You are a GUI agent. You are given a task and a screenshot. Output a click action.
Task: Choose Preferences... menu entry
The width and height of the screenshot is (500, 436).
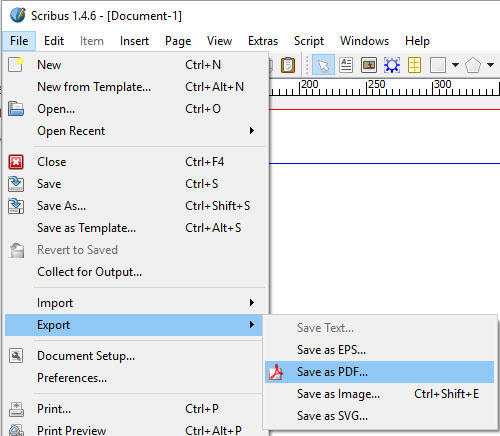coord(134,378)
